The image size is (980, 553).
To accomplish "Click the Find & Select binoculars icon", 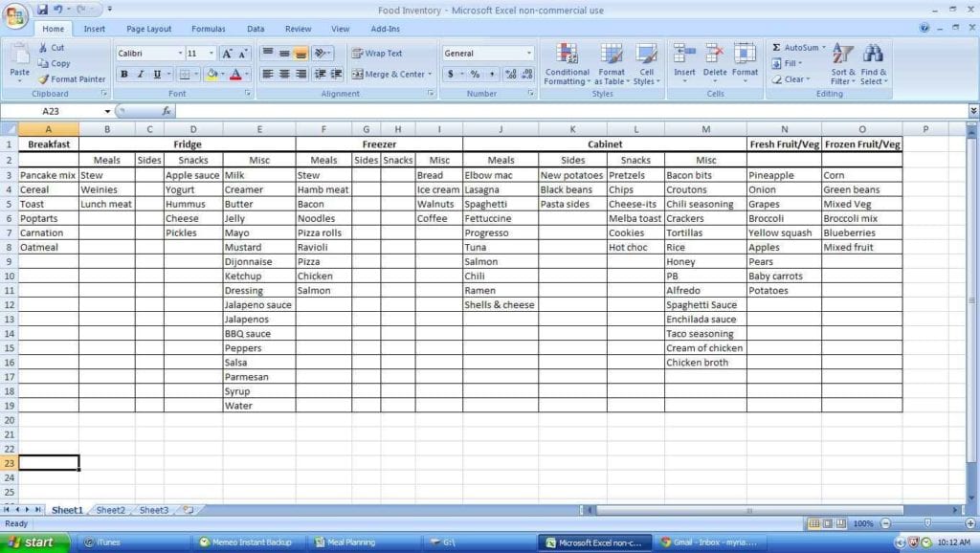I will coord(874,53).
